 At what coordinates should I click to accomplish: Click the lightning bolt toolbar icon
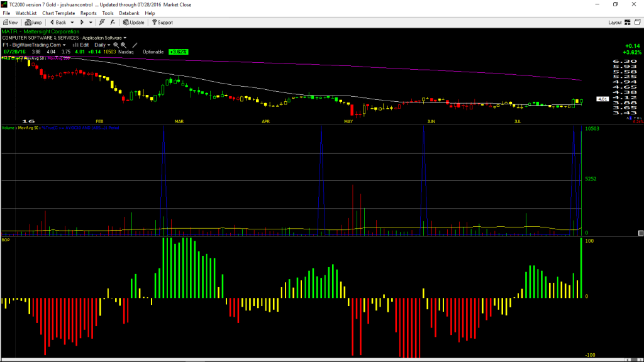(x=102, y=23)
